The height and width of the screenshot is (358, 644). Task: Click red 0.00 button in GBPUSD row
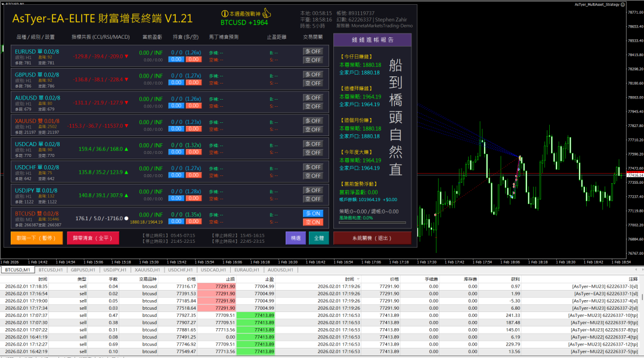click(193, 82)
